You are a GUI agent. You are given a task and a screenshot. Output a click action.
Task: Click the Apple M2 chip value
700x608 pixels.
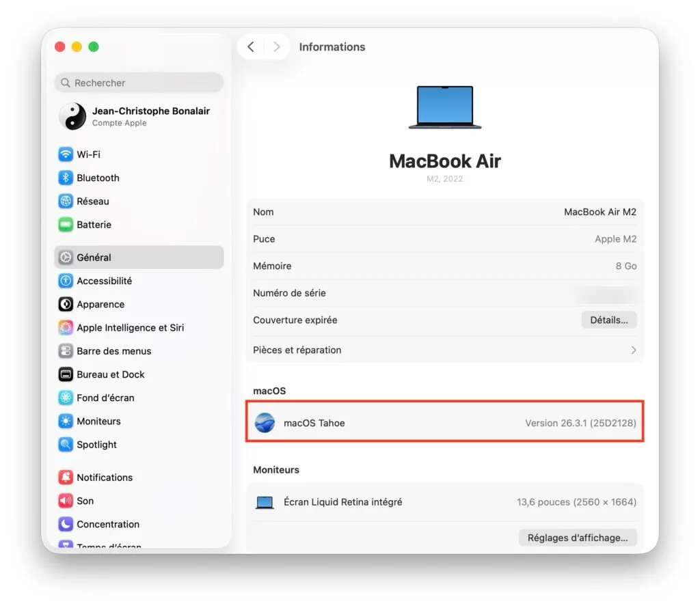[x=616, y=239]
